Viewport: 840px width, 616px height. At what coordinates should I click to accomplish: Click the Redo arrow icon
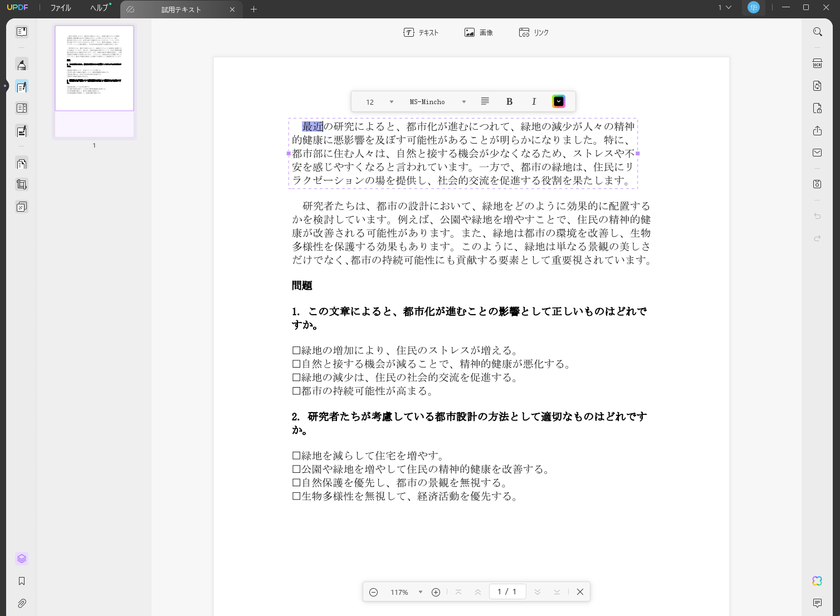tap(817, 238)
